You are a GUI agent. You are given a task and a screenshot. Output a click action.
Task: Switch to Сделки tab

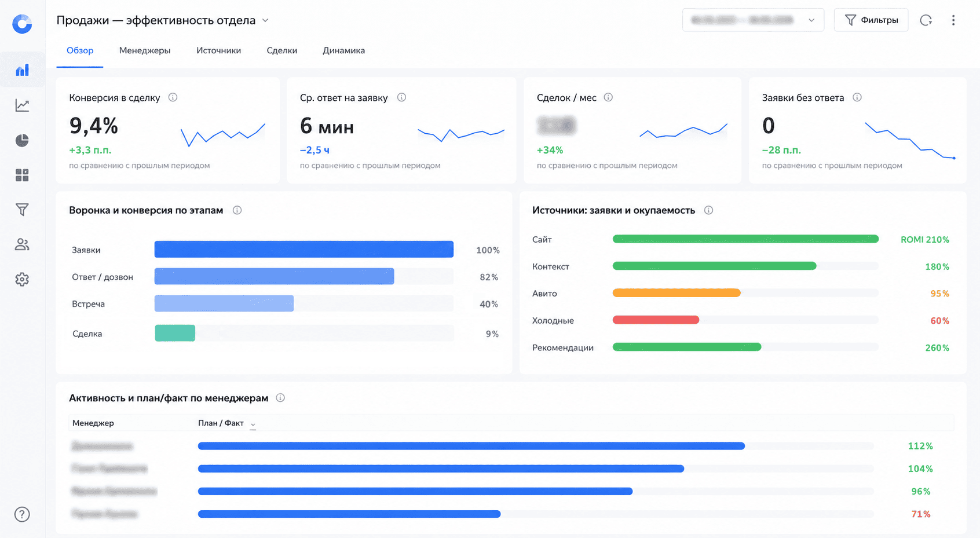coord(282,50)
